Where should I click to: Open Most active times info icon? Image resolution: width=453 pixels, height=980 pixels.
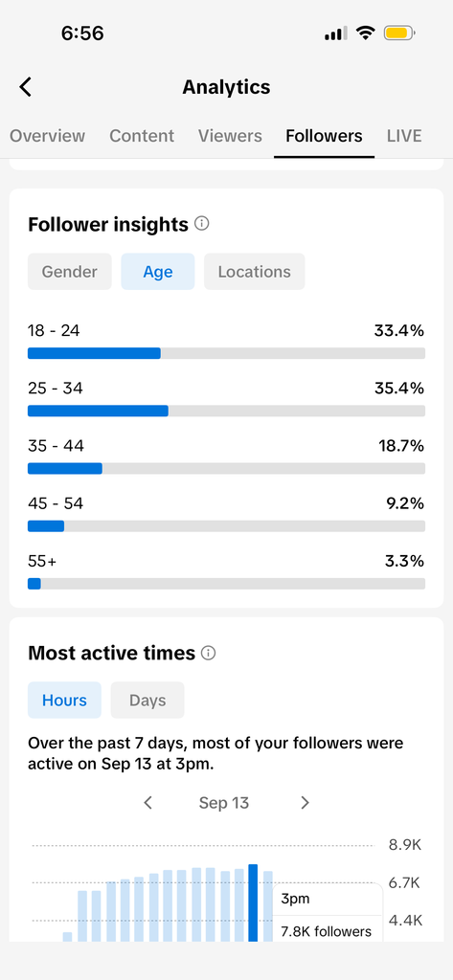[209, 653]
